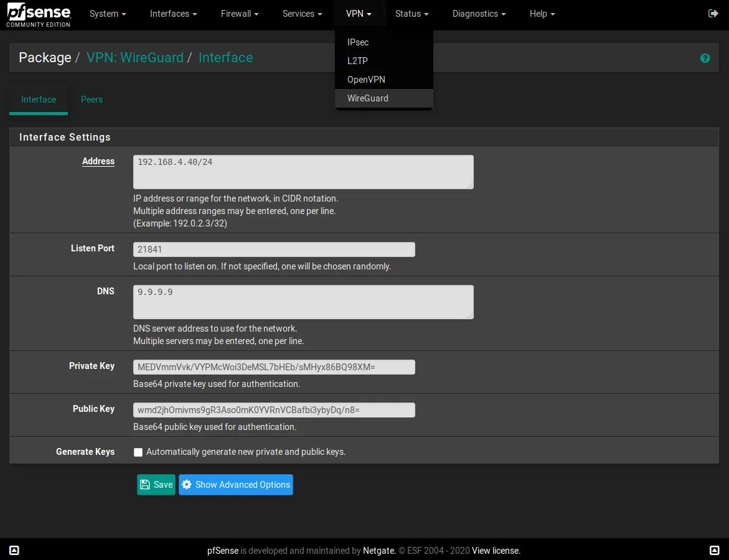Click the underlined Address label
The width and height of the screenshot is (729, 560).
point(98,161)
